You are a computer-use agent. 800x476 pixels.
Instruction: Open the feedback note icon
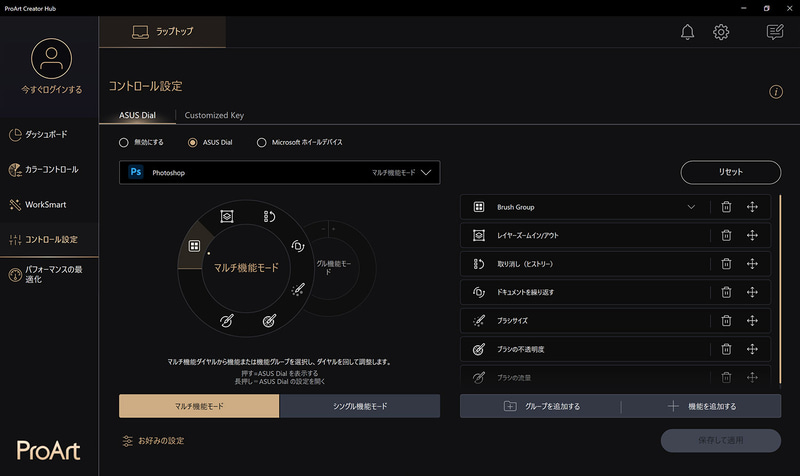[x=775, y=32]
